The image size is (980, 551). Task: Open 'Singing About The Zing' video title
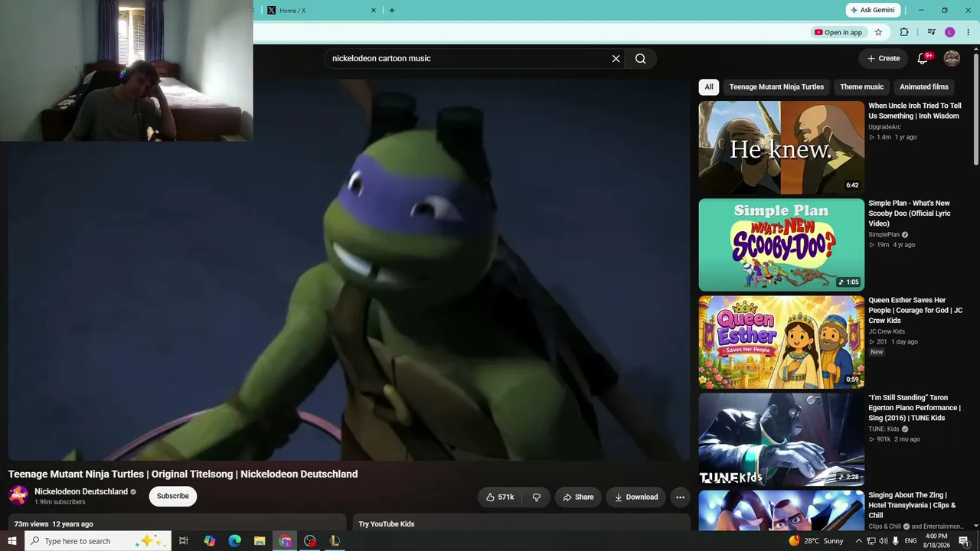[x=912, y=505]
